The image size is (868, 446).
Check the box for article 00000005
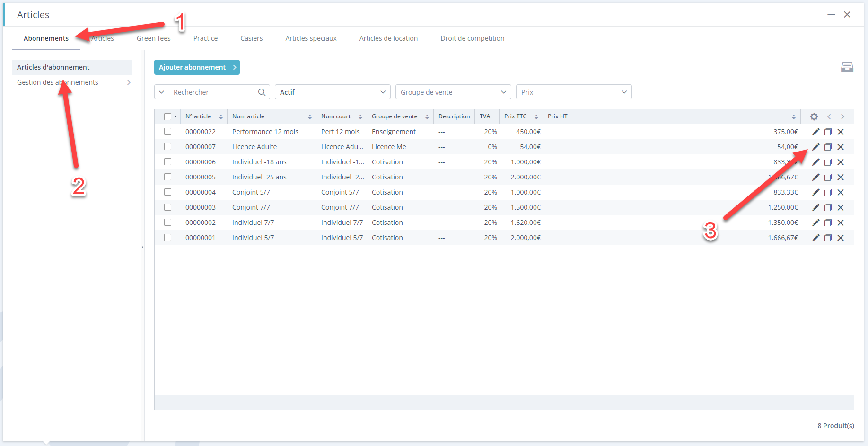(167, 177)
